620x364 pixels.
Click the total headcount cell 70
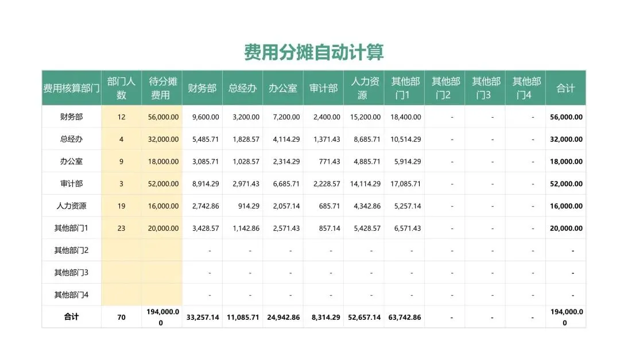121,317
